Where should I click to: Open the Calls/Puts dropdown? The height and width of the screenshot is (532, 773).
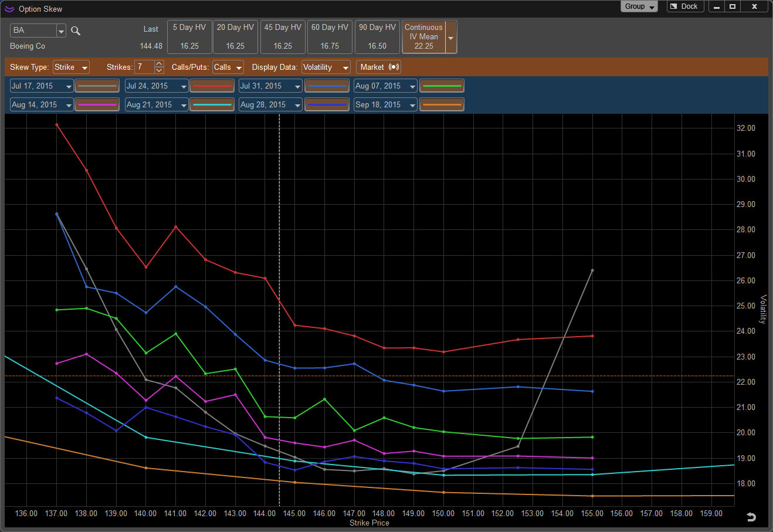(228, 67)
